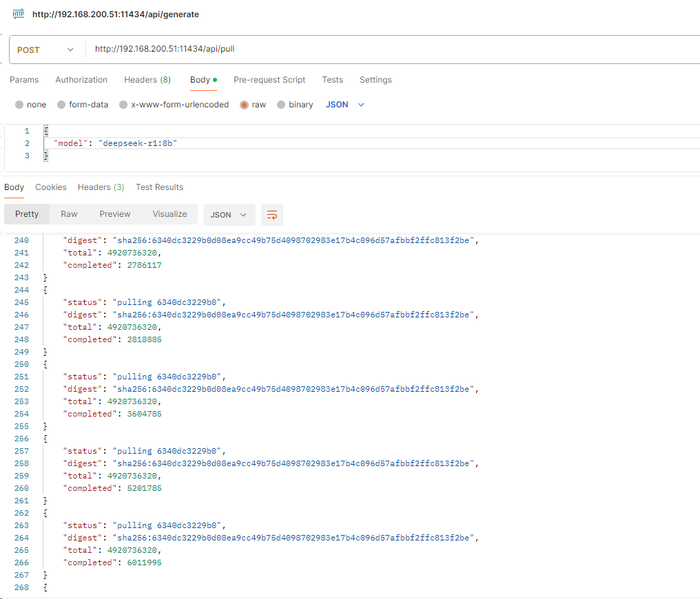Click the total value on line 259

[x=132, y=476]
